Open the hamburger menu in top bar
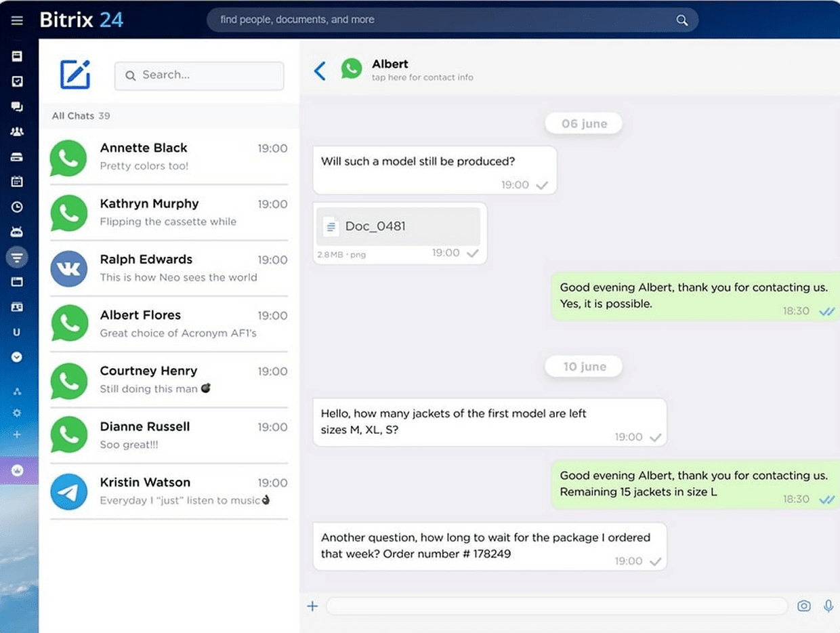840x633 pixels. coord(17,20)
